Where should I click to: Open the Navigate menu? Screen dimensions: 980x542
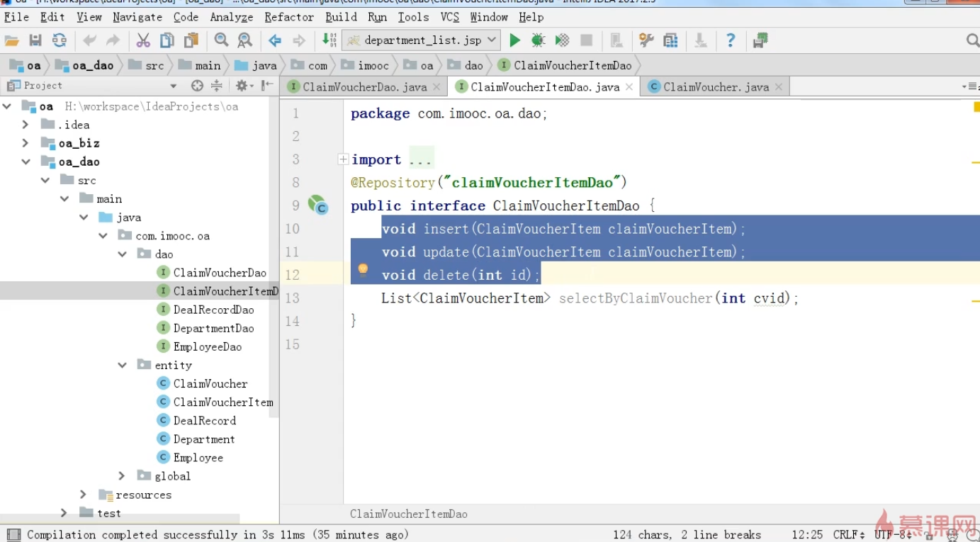[x=137, y=17]
